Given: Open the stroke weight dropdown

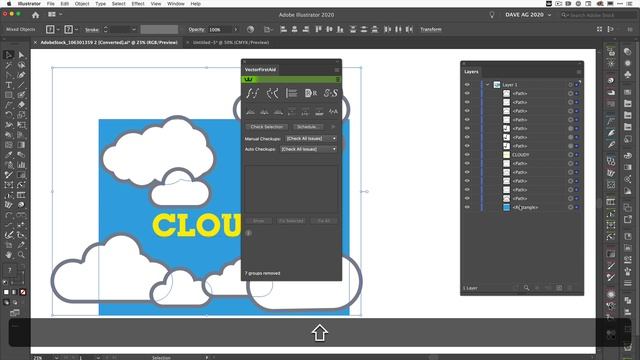Looking at the screenshot, I should 133,29.
